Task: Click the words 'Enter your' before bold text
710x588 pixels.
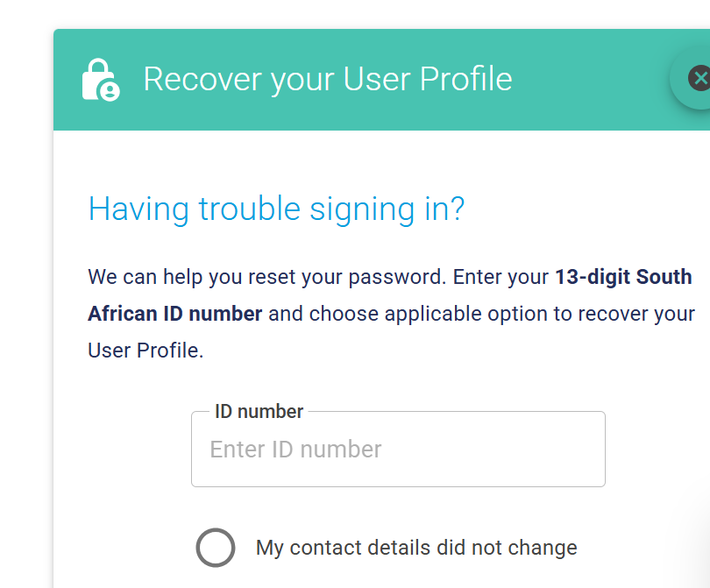Action: click(501, 278)
